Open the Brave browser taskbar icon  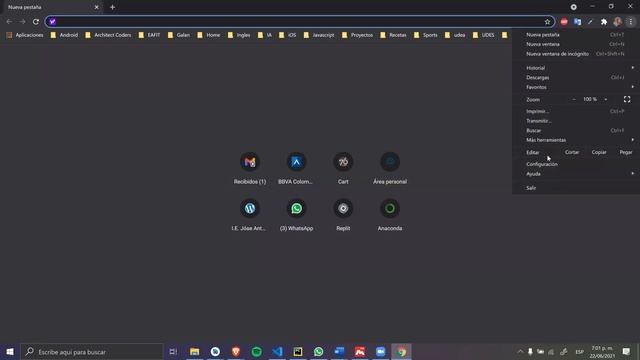tap(236, 351)
